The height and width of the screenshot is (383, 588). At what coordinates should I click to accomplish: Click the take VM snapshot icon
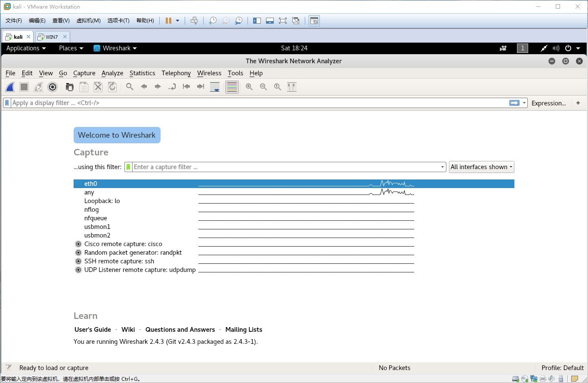point(212,21)
